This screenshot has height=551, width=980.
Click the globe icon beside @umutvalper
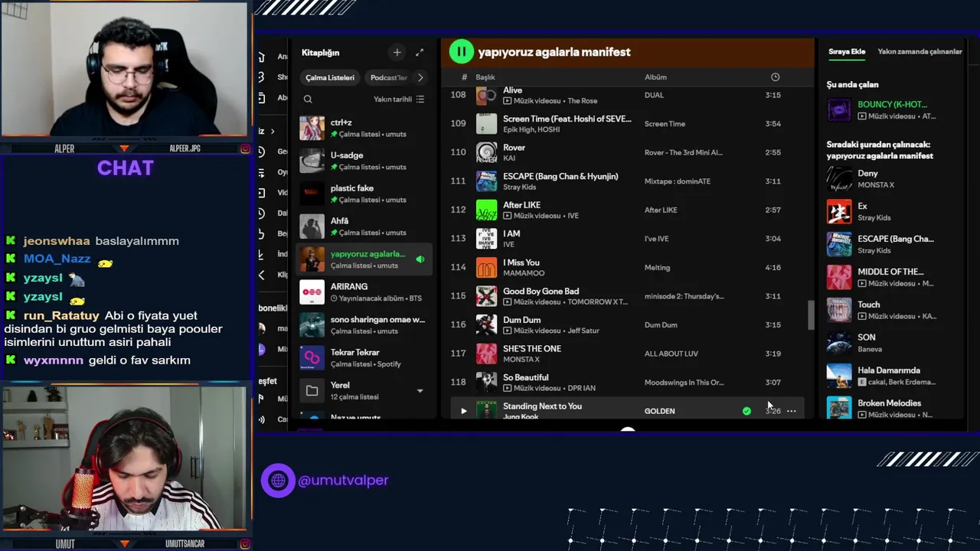pos(278,481)
